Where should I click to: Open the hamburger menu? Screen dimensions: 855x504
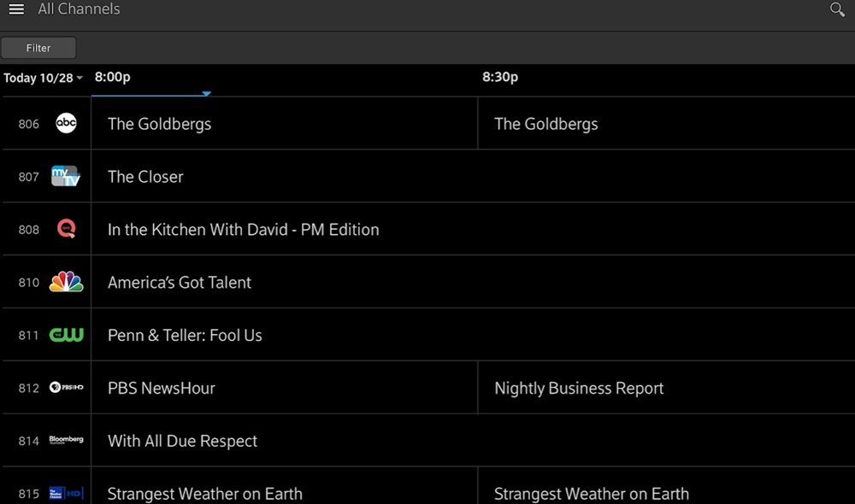[16, 9]
